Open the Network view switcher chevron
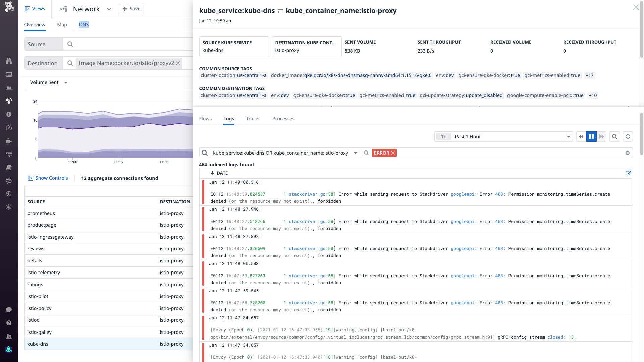This screenshot has width=644, height=362. (109, 9)
